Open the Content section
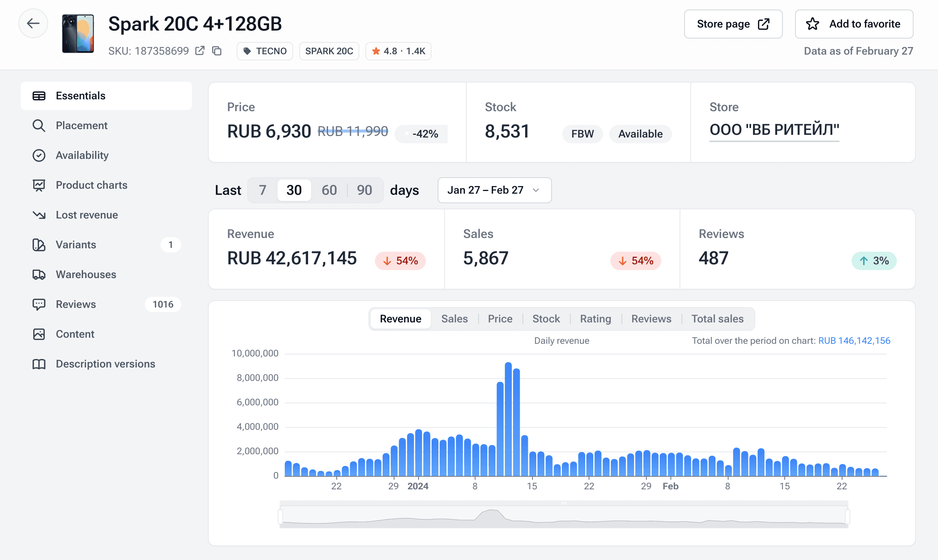Screen dimensions: 938x560 75,334
